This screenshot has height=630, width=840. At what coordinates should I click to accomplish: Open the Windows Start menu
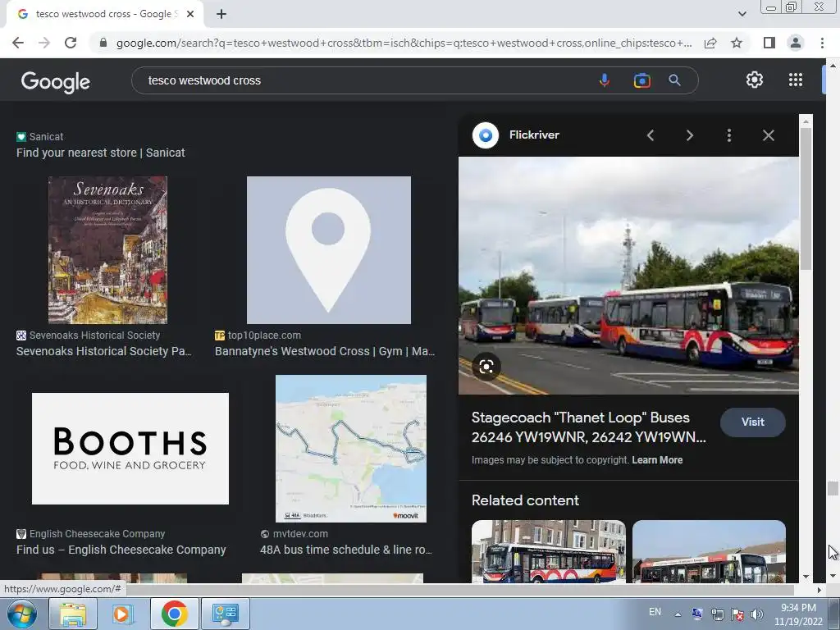(x=22, y=614)
